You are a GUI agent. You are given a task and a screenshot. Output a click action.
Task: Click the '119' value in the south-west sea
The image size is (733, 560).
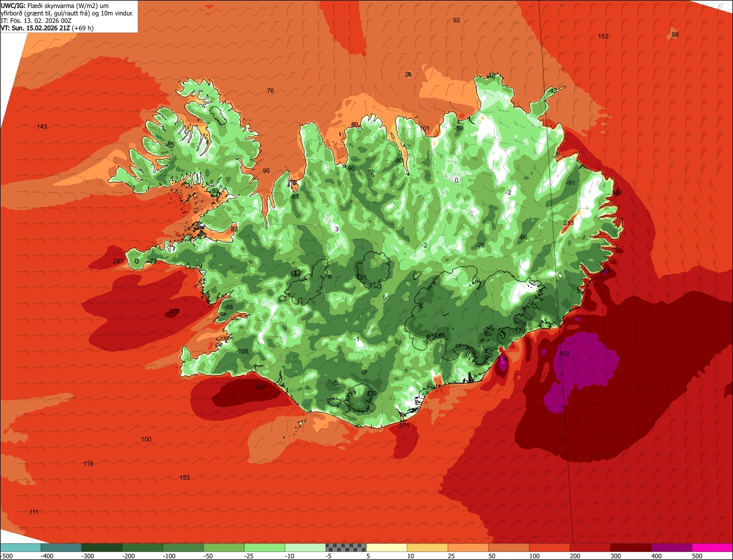(x=88, y=464)
